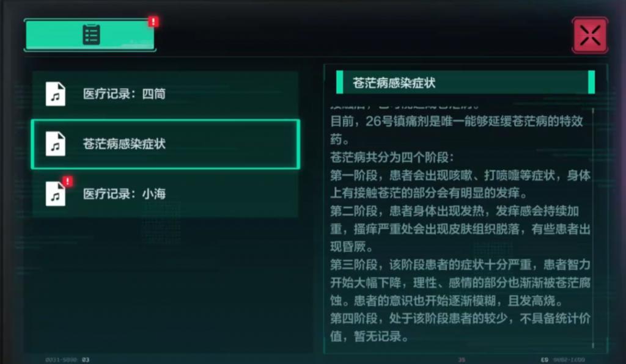Image resolution: width=626 pixels, height=364 pixels.
Task: Close the records panel with the red X
Action: (x=590, y=34)
